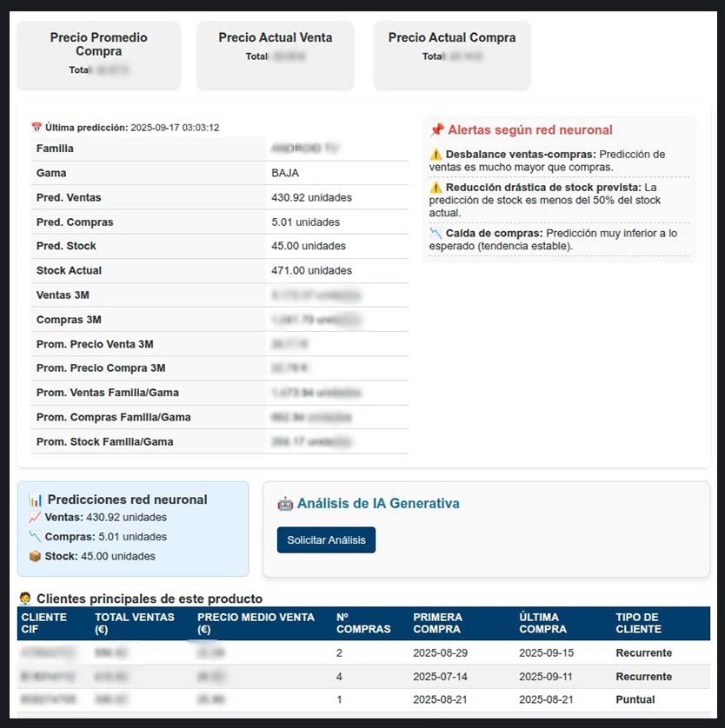Click warning icon beside Reducción drástica de stock
725x728 pixels.
(436, 188)
